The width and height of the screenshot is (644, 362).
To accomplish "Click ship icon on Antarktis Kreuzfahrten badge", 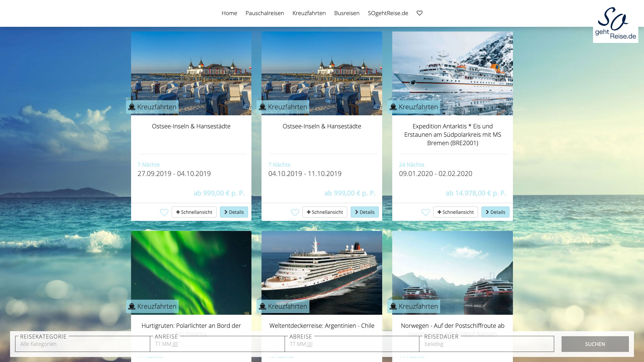I will 393,107.
